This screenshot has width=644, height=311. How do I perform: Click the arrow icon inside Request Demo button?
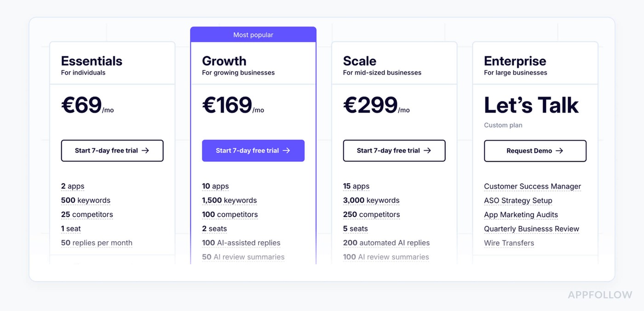[560, 150]
